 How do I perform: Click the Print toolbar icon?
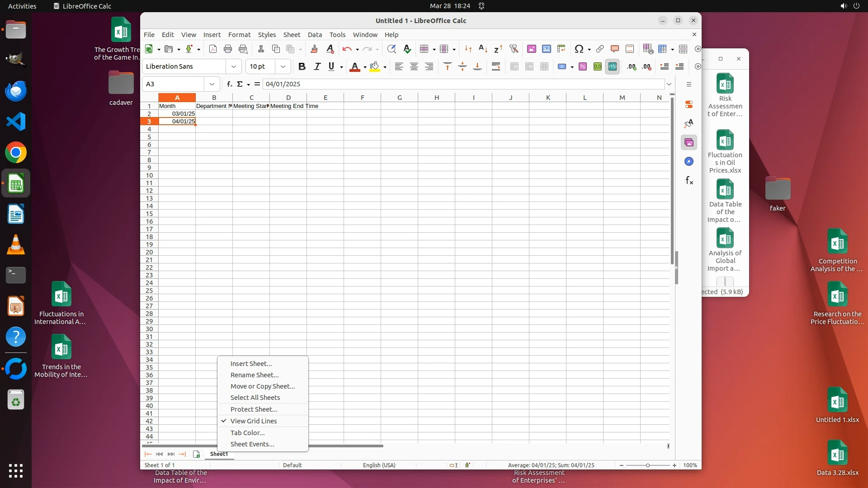click(x=228, y=49)
